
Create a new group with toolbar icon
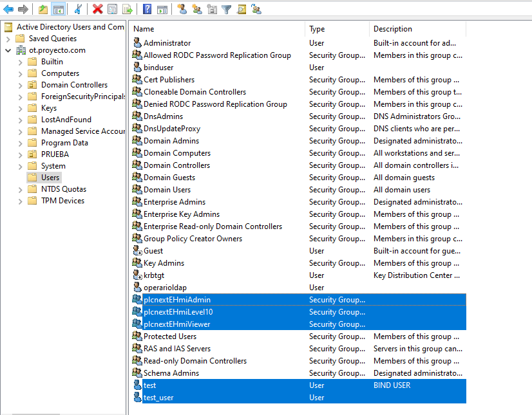click(197, 9)
